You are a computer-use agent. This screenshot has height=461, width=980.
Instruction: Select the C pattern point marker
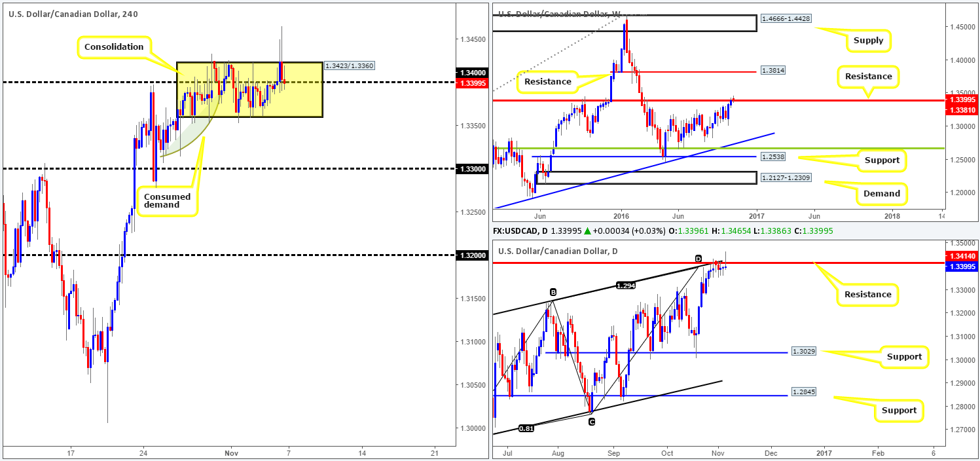(591, 422)
